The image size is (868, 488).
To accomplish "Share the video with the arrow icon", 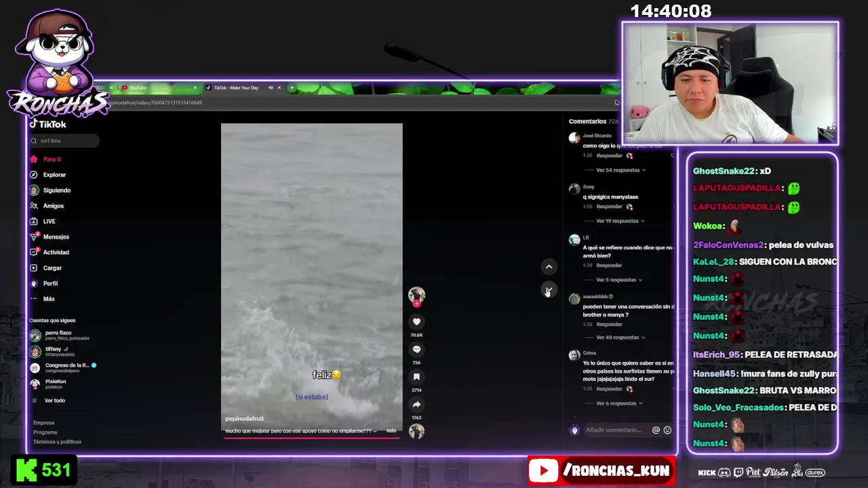I will [416, 405].
